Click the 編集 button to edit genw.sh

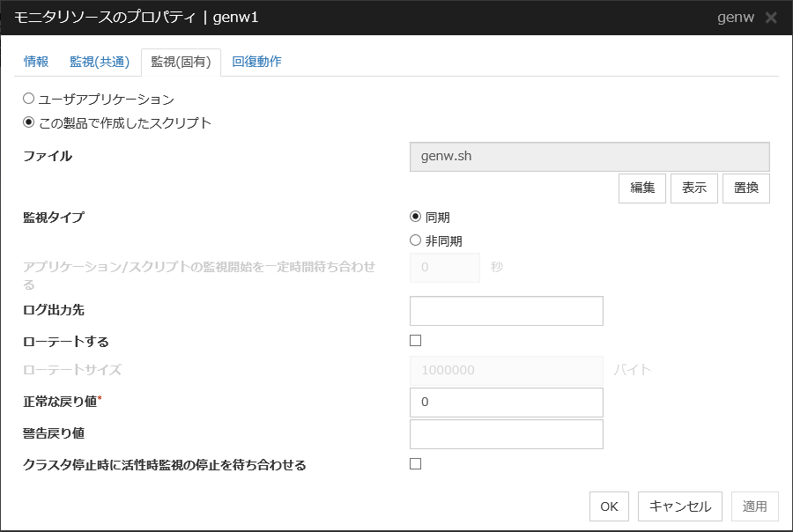[641, 188]
